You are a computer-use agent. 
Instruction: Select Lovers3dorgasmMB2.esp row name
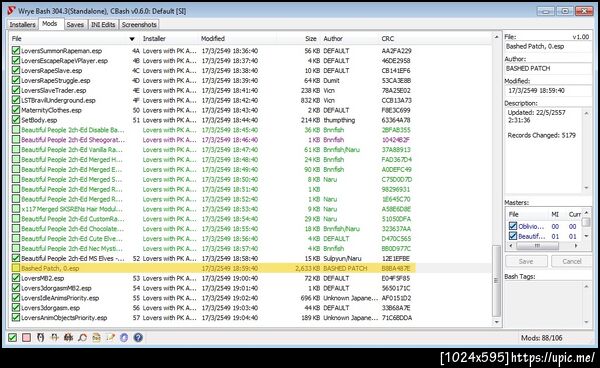56,288
